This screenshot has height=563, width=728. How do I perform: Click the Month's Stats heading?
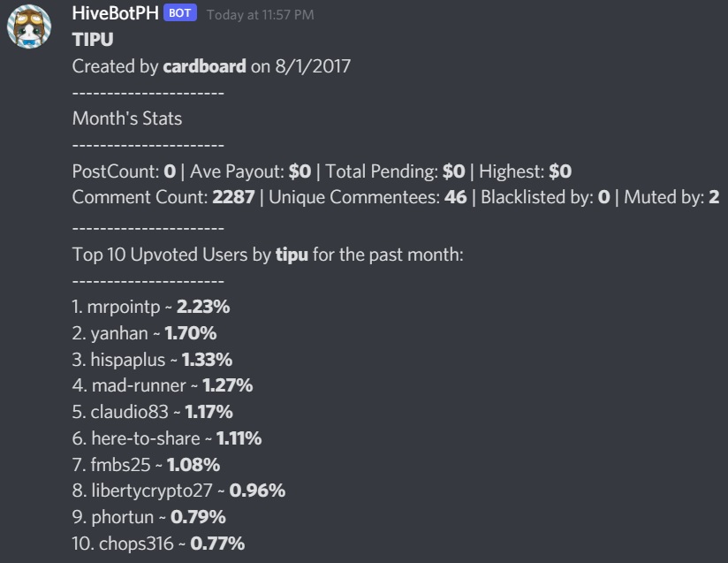[x=127, y=118]
